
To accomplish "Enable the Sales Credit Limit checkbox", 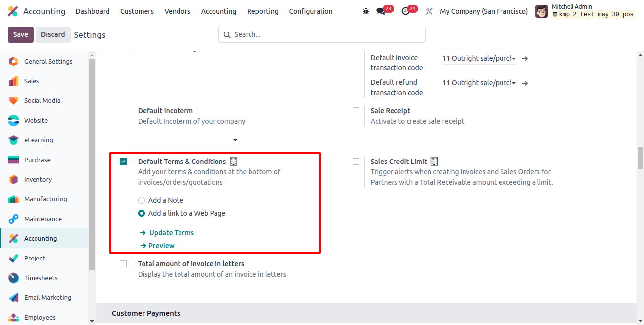I will (x=356, y=162).
